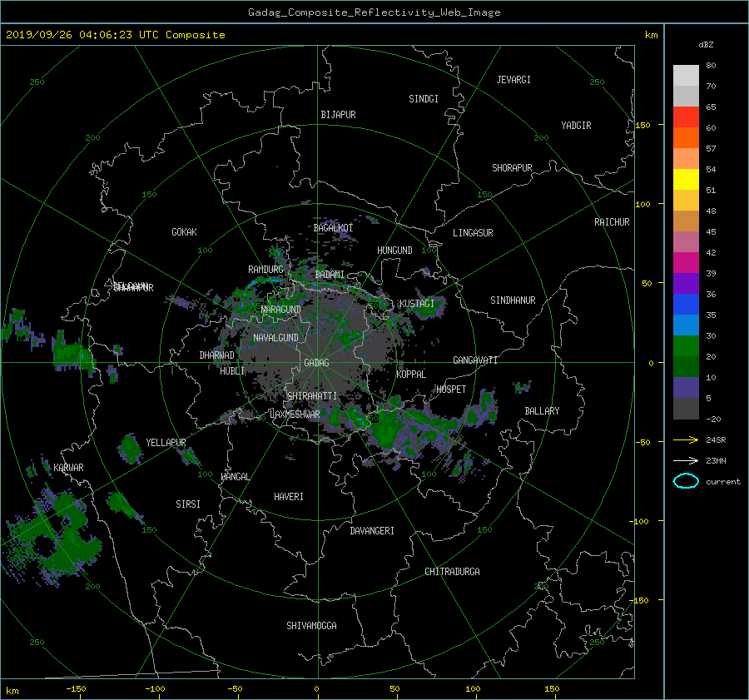The height and width of the screenshot is (700, 749).
Task: Click the GANGAVATI city label
Action: click(x=475, y=360)
